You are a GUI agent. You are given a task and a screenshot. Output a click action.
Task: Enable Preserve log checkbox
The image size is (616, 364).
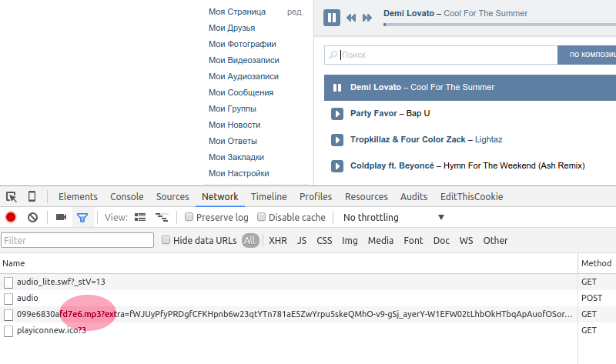(189, 217)
